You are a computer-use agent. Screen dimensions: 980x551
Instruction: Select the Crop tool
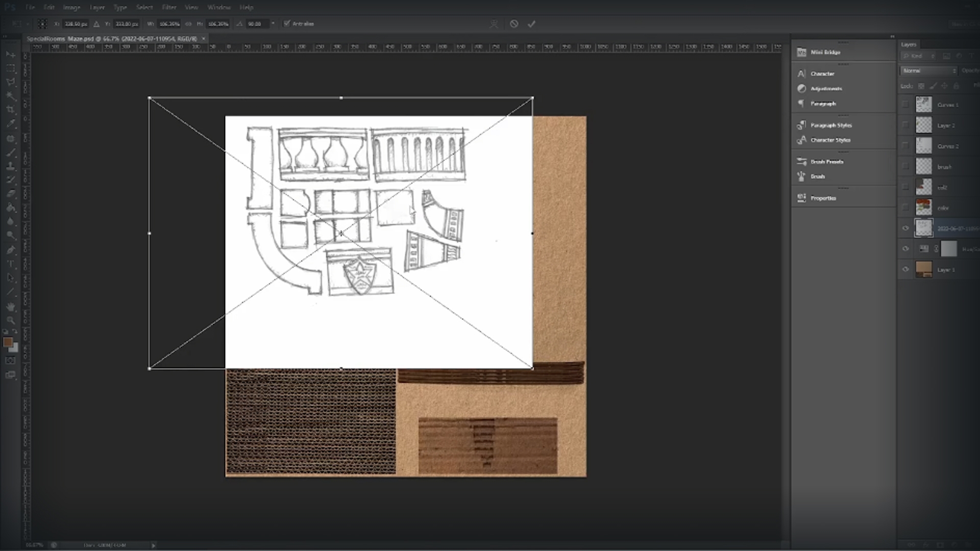tap(11, 110)
